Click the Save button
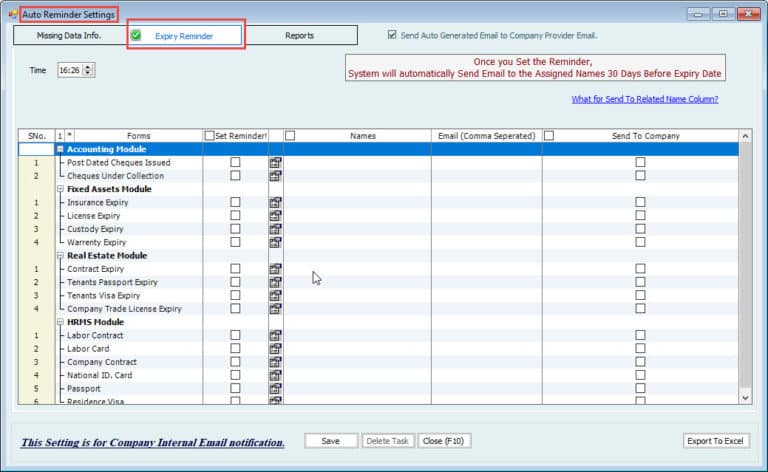The image size is (768, 472). [x=331, y=441]
